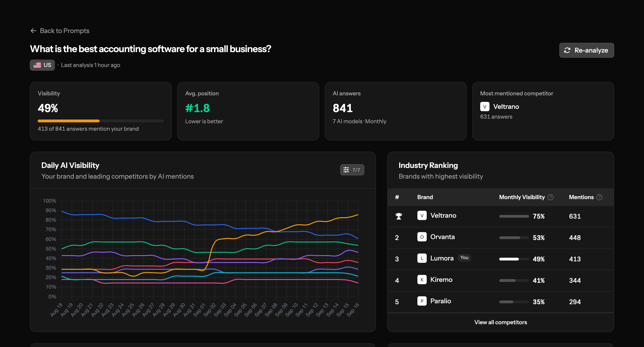This screenshot has width=644, height=347.
Task: Click the 841 AI answers value
Action: 342,108
